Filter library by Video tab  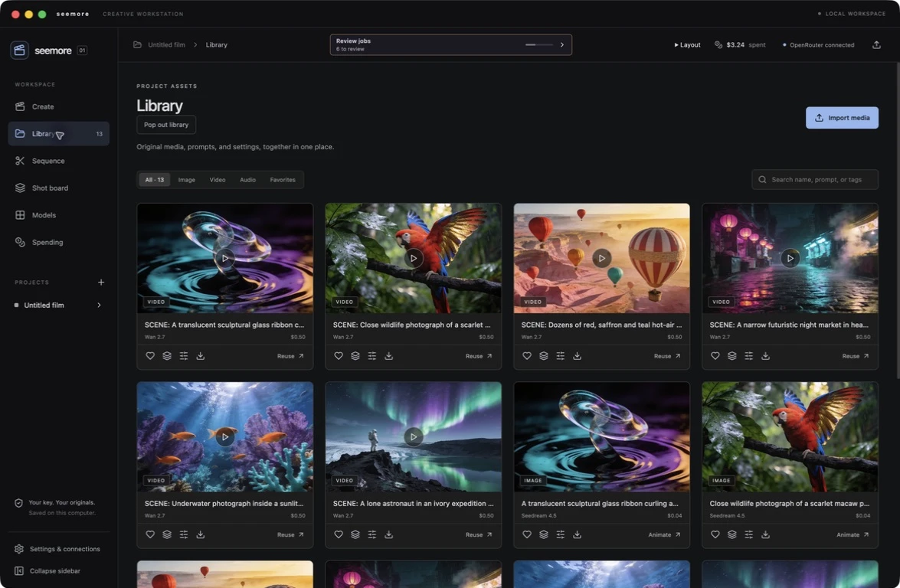(218, 180)
